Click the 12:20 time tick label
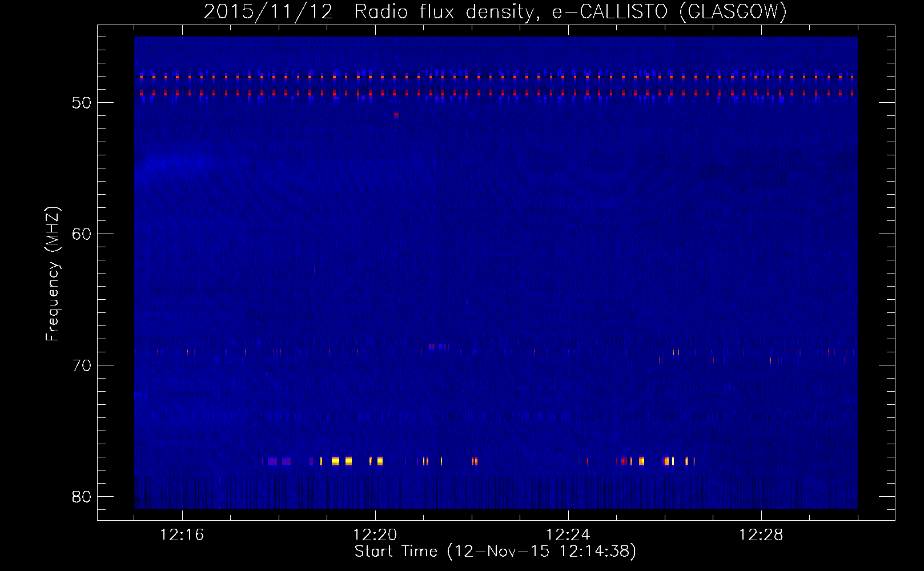This screenshot has width=924, height=571. click(x=375, y=535)
